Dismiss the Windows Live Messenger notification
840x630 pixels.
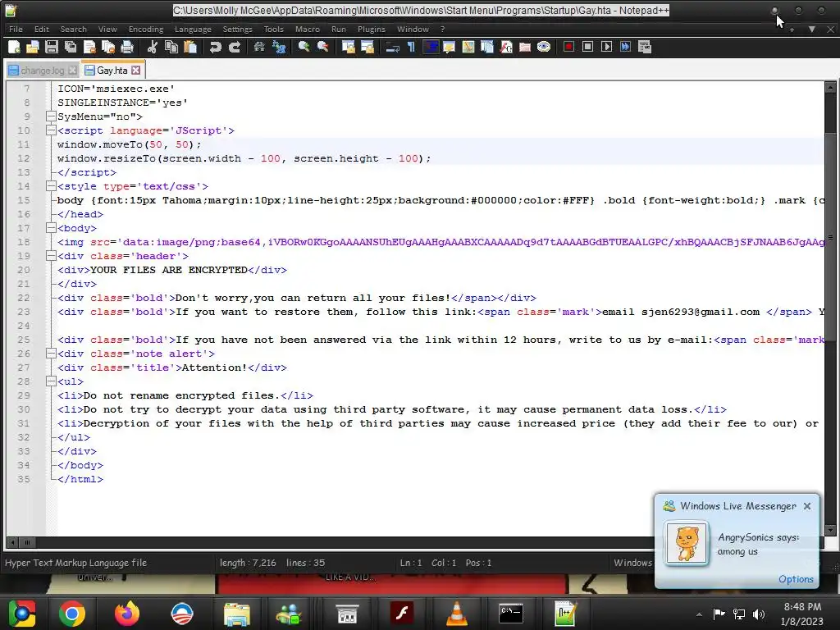click(x=807, y=506)
